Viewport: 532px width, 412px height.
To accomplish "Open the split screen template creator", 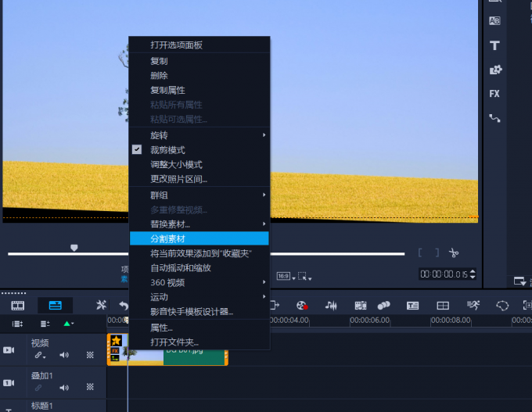I will (443, 306).
